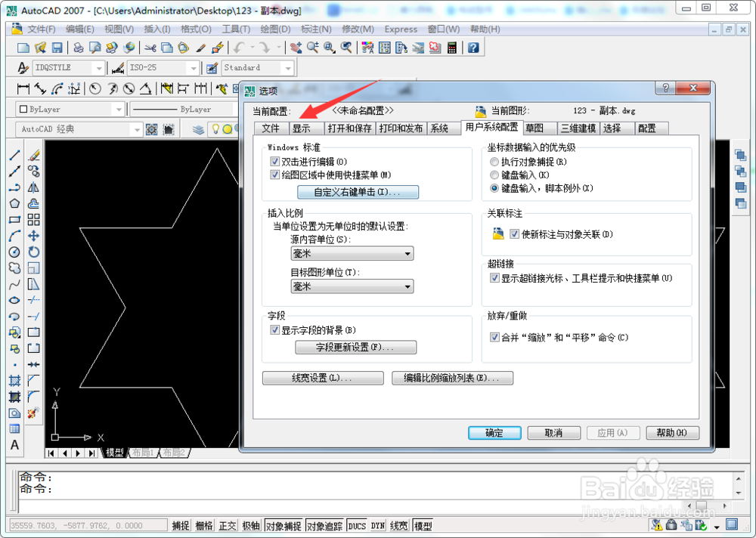The width and height of the screenshot is (756, 538).
Task: Select the Multiline Text A tool
Action: [x=14, y=445]
